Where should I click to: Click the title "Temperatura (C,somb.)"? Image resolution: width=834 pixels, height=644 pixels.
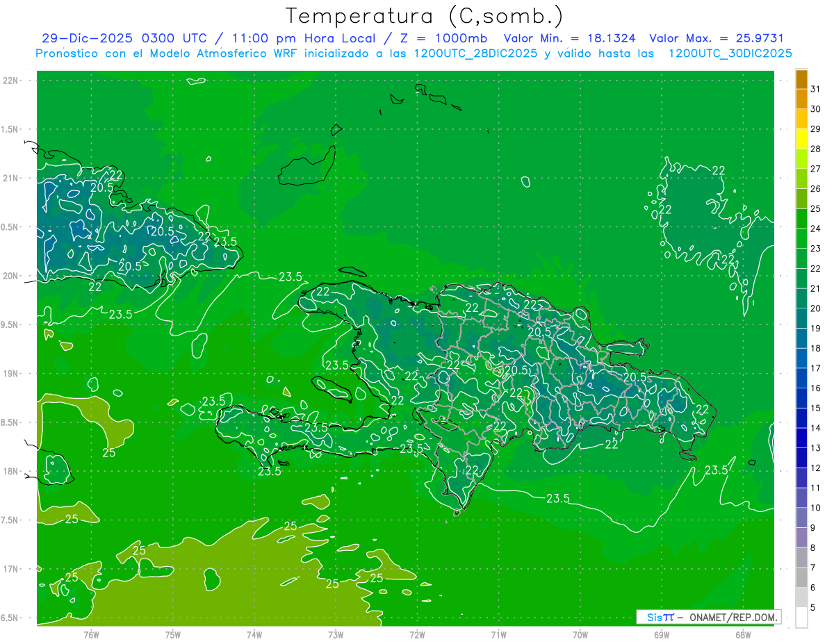coord(425,16)
